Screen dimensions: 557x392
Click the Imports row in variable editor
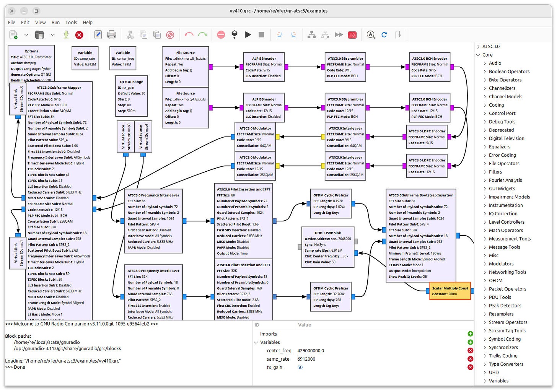(x=363, y=334)
